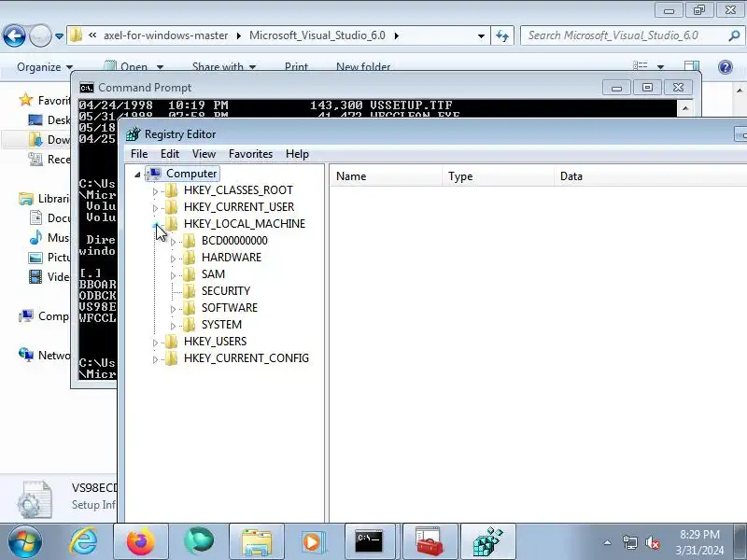Expand HKEY_CLASSES_ROOT arrow

point(155,191)
